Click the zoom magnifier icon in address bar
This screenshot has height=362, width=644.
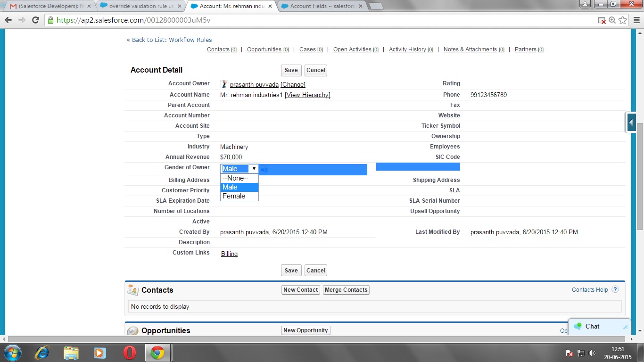point(612,20)
